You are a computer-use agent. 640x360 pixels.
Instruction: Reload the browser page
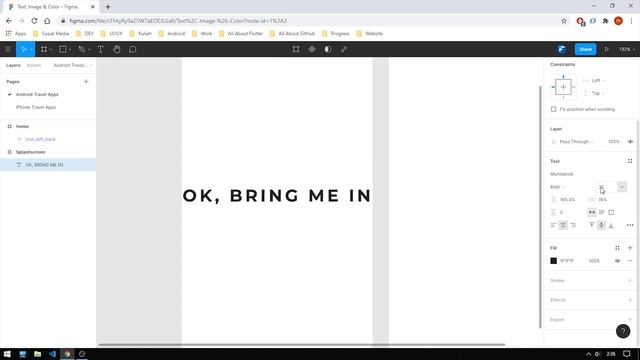tap(34, 21)
